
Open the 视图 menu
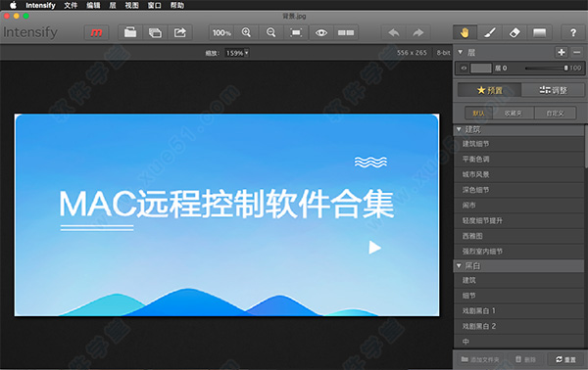pyautogui.click(x=131, y=5)
